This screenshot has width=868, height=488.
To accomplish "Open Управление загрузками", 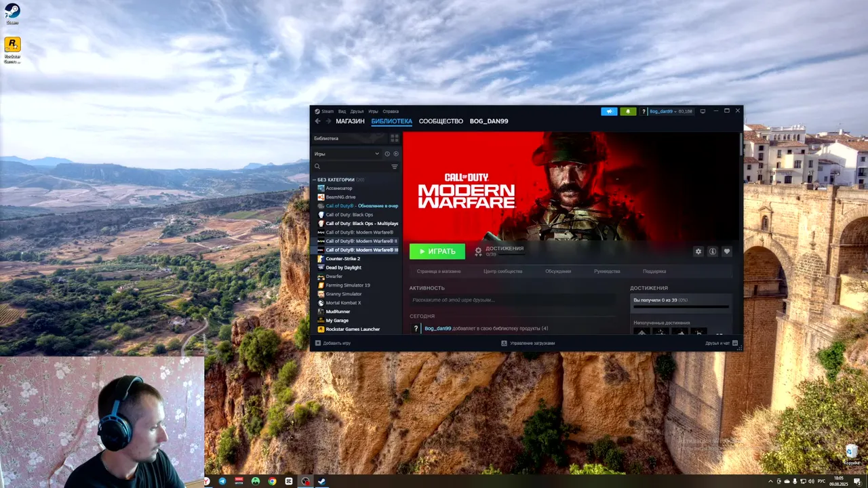I will pyautogui.click(x=528, y=343).
